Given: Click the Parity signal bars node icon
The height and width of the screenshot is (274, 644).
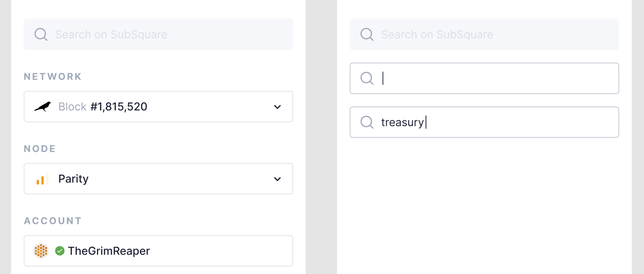Looking at the screenshot, I should 42,179.
